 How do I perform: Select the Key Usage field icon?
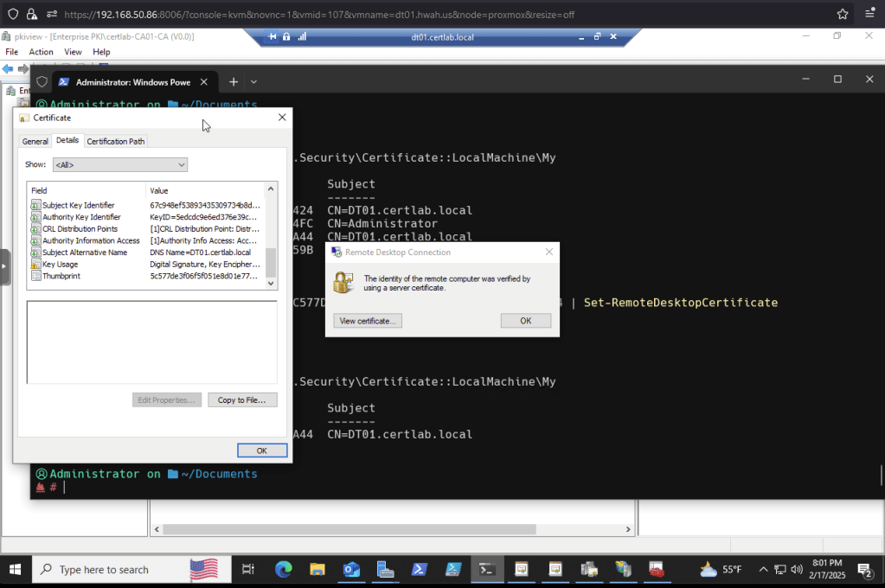pos(35,265)
